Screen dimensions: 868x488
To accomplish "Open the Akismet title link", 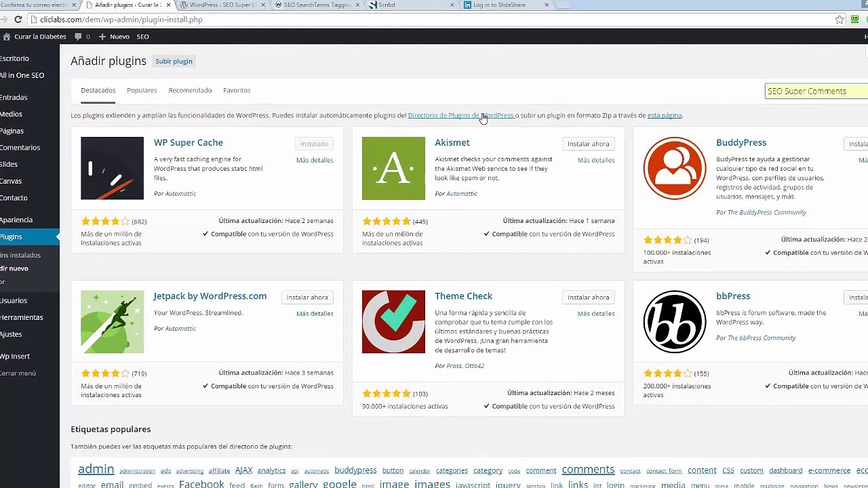I will point(452,142).
